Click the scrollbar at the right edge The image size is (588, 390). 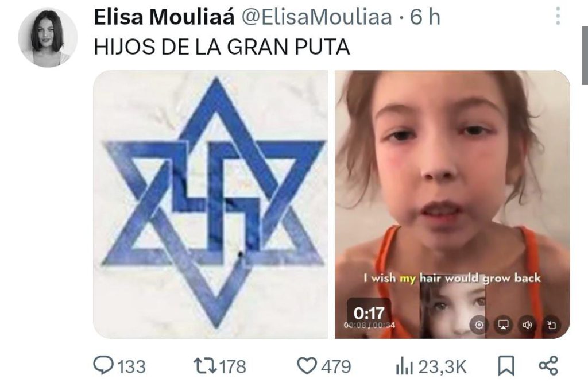(585, 56)
